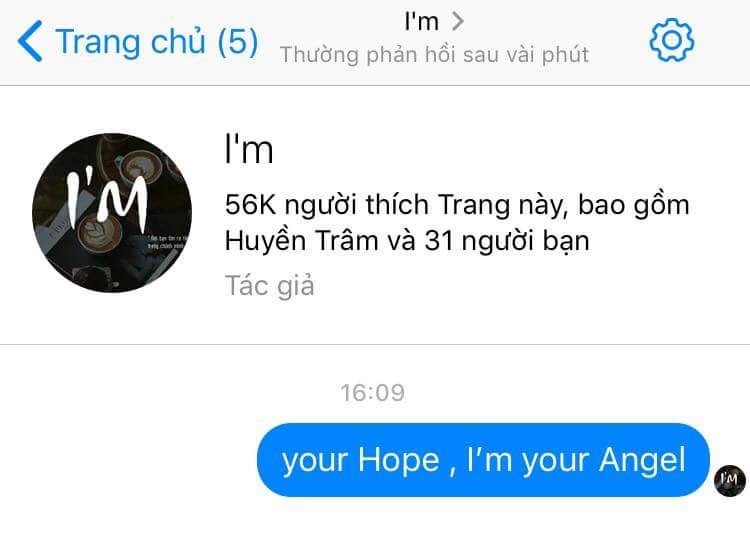Tap the I'm page profile picture

[x=112, y=213]
